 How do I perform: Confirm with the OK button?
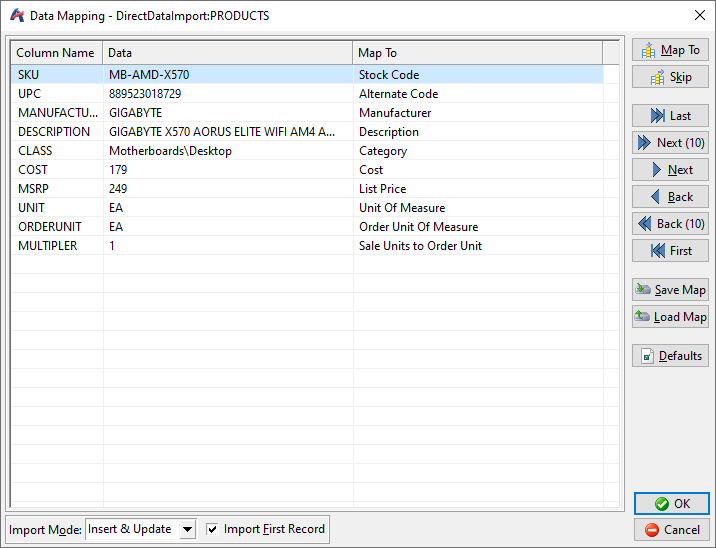(671, 504)
